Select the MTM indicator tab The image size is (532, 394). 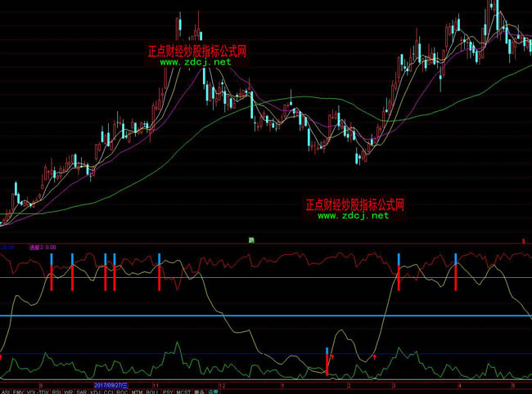click(x=138, y=391)
